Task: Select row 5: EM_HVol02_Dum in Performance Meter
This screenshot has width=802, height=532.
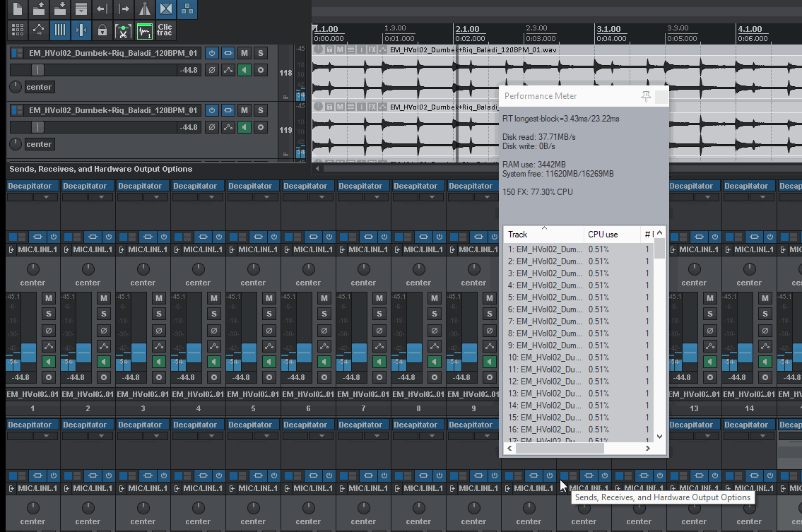Action: point(579,297)
